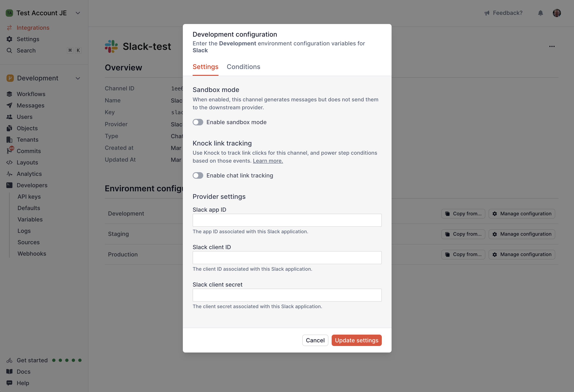Select the Layouts sidebar icon
Screen dimensions: 574x392
(x=9, y=162)
